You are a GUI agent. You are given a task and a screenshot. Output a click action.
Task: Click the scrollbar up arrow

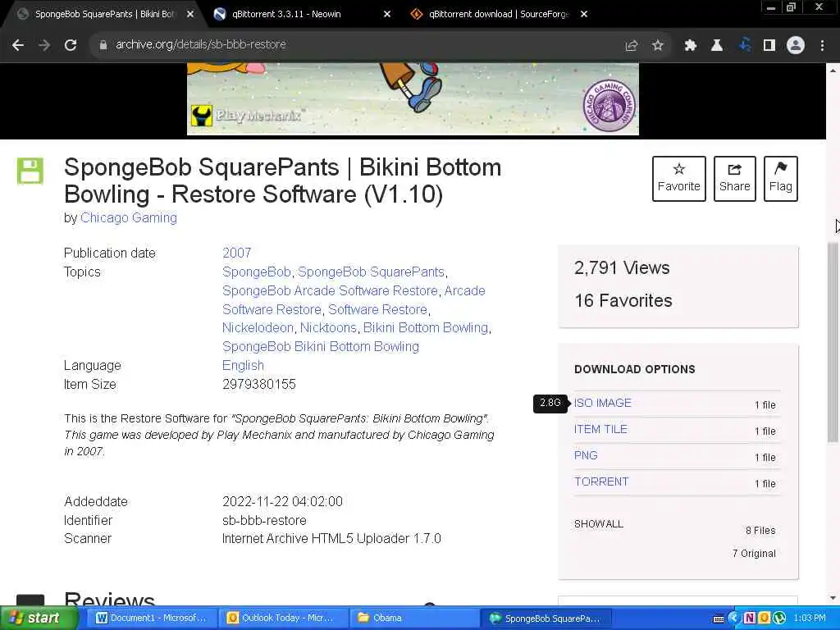point(833,71)
